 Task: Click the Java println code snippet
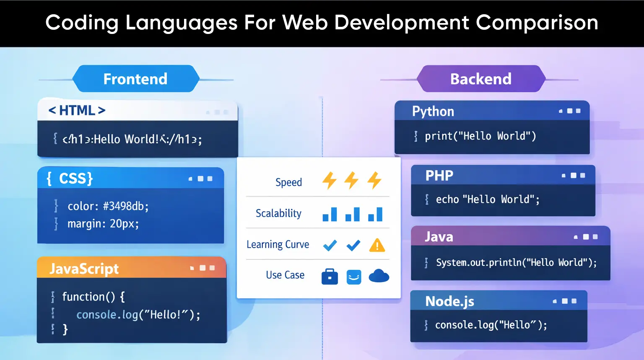coord(516,262)
